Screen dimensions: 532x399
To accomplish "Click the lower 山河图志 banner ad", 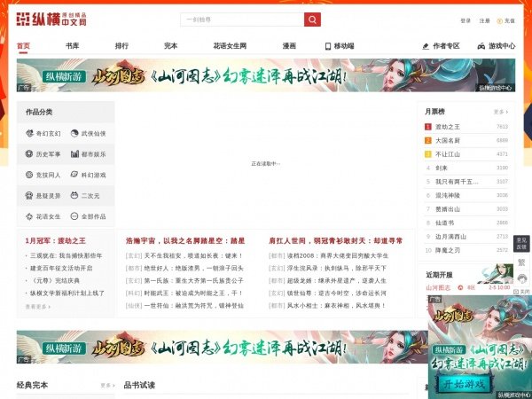I will point(223,347).
